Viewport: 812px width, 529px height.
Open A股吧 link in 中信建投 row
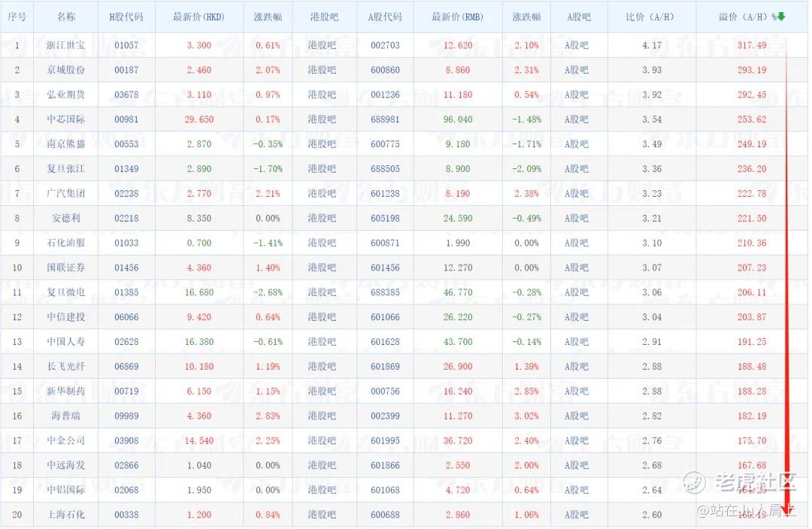(x=577, y=317)
